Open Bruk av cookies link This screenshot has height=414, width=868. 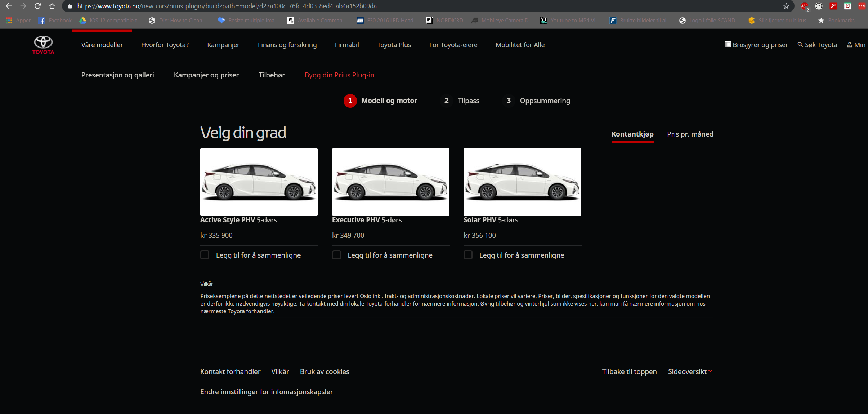click(x=325, y=372)
